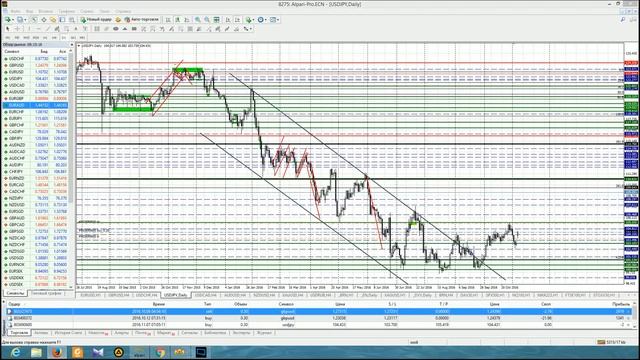
Task: Expand the periods dropdown arrow
Action: 266,20
